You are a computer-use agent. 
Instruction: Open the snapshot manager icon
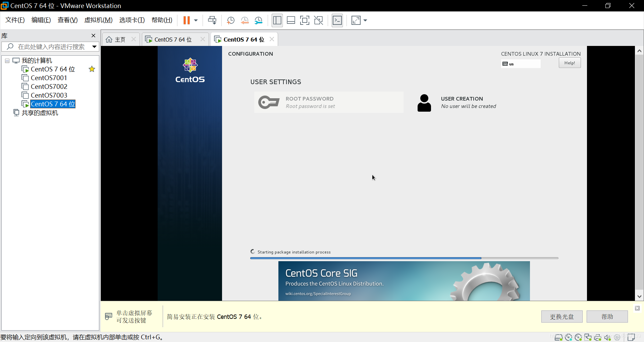259,20
